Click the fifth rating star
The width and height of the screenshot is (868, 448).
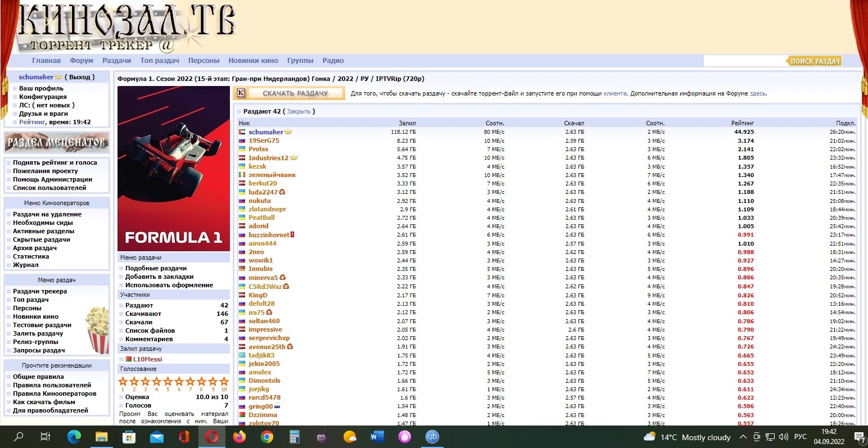pos(168,382)
